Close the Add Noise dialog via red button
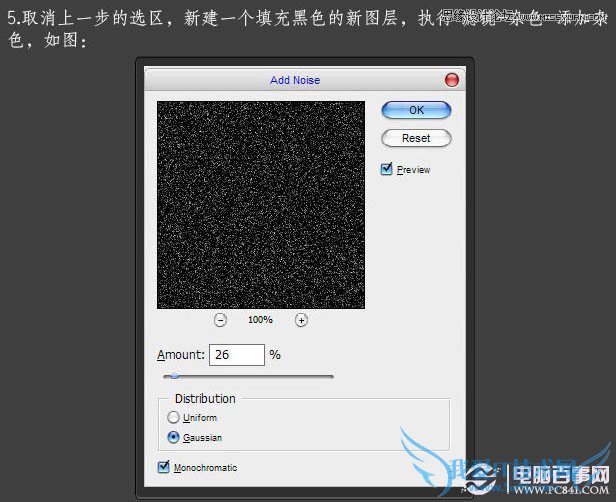 coord(452,80)
